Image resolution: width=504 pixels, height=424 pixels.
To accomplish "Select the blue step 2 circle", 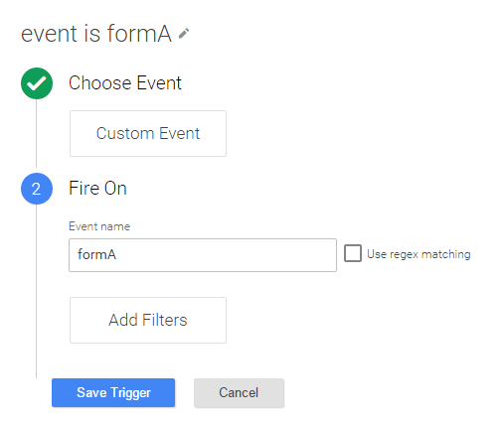I will [x=37, y=189].
